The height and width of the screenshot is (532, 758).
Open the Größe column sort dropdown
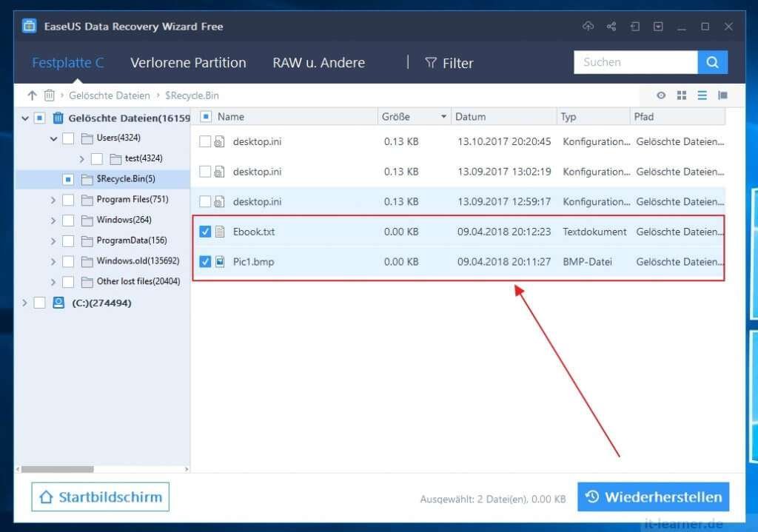pos(443,116)
